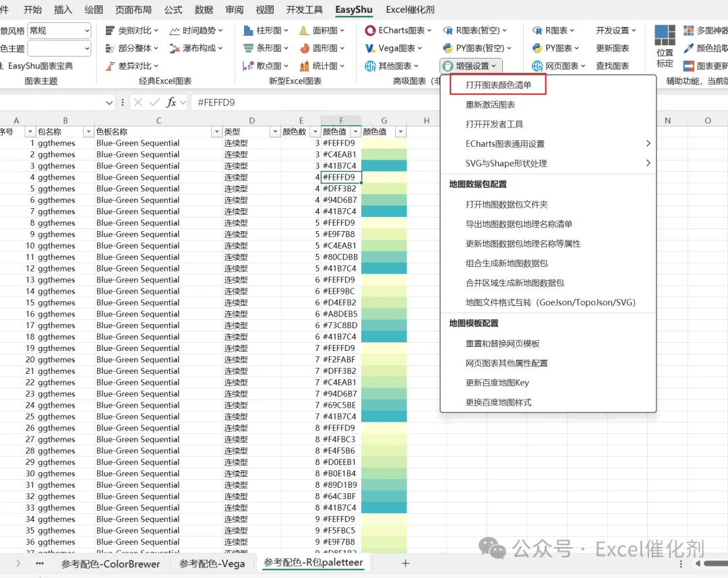This screenshot has width=728, height=578.
Task: Open the Vega图表 menu
Action: coord(394,49)
